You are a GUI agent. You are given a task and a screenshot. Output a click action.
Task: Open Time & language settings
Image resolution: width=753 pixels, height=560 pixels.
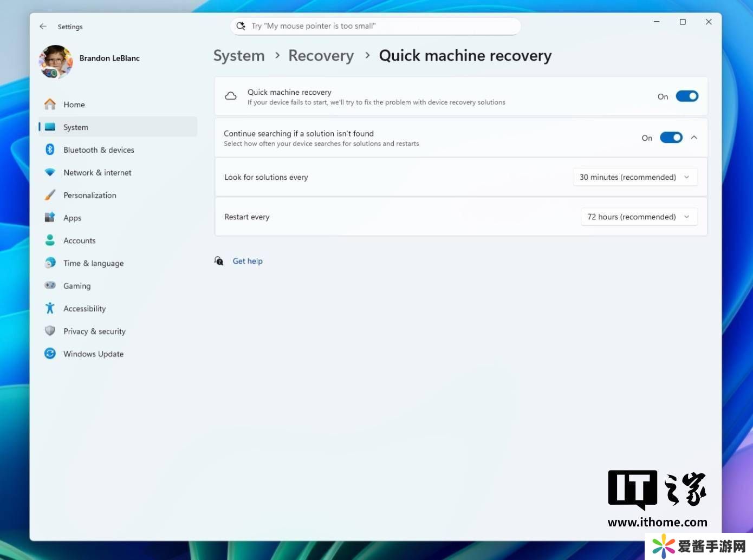93,263
